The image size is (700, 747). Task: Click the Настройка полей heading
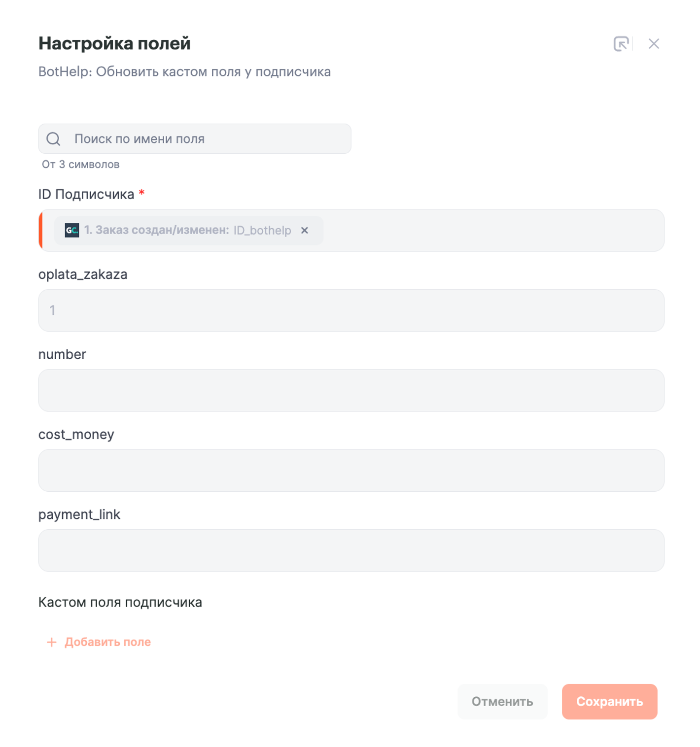114,43
